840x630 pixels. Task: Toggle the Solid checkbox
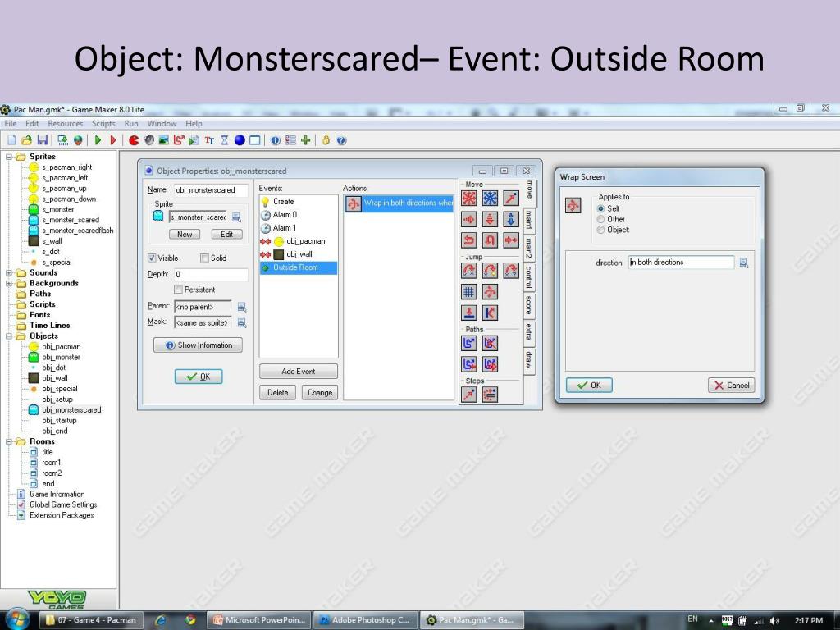(204, 258)
